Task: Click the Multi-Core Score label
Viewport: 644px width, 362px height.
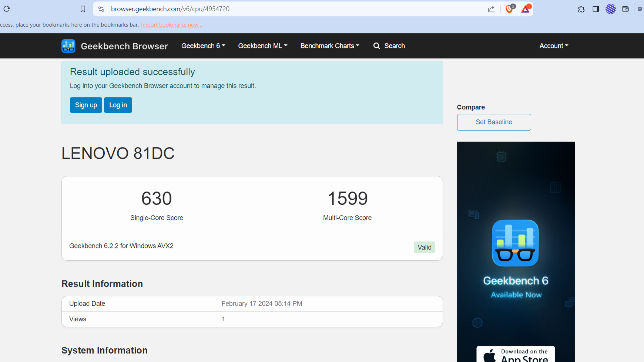Action: [347, 218]
